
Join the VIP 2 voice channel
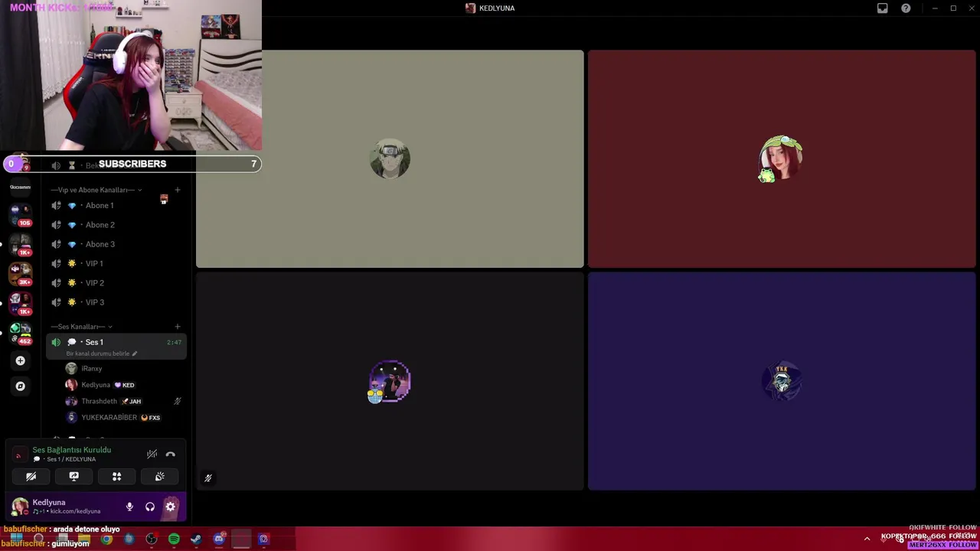pyautogui.click(x=115, y=283)
